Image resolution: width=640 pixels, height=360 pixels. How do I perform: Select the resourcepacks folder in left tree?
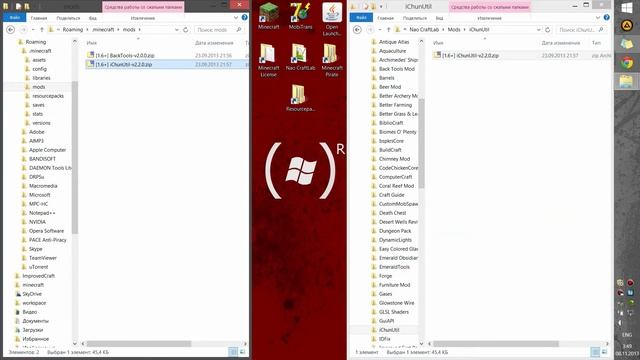point(48,96)
